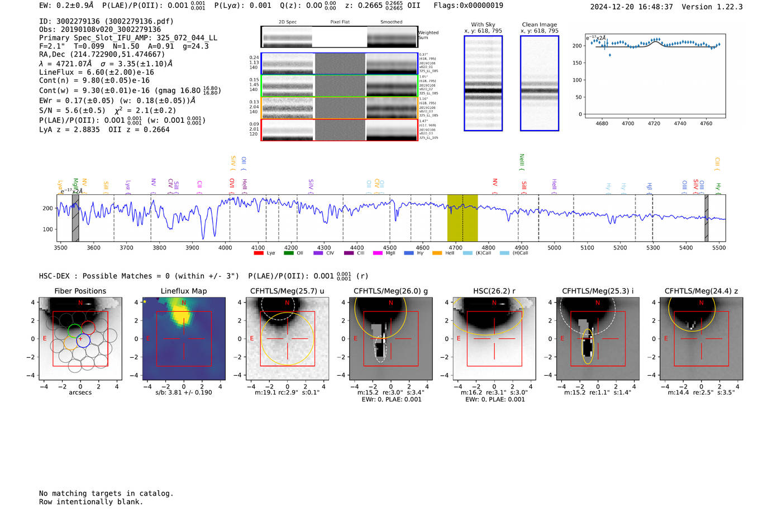Click the green OII legend swatch
Viewport: 782px width, 532px height.
tap(288, 253)
